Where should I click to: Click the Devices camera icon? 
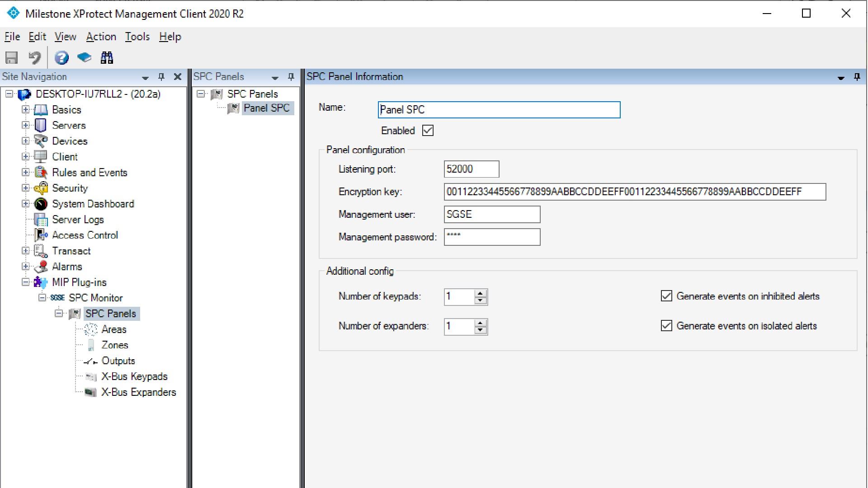pyautogui.click(x=41, y=141)
